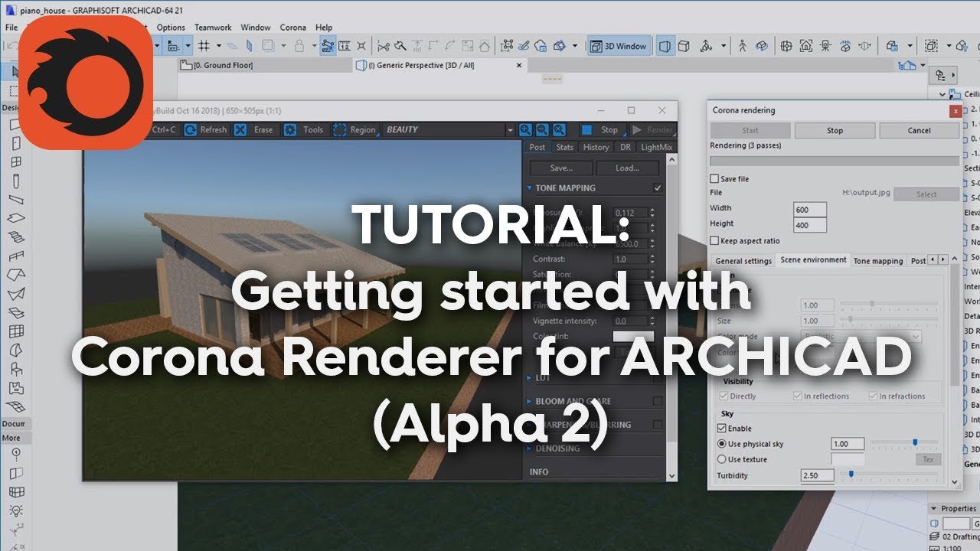Select the Wall tool in the Toolbox
Screen dimensions: 980x551
tap(15, 125)
